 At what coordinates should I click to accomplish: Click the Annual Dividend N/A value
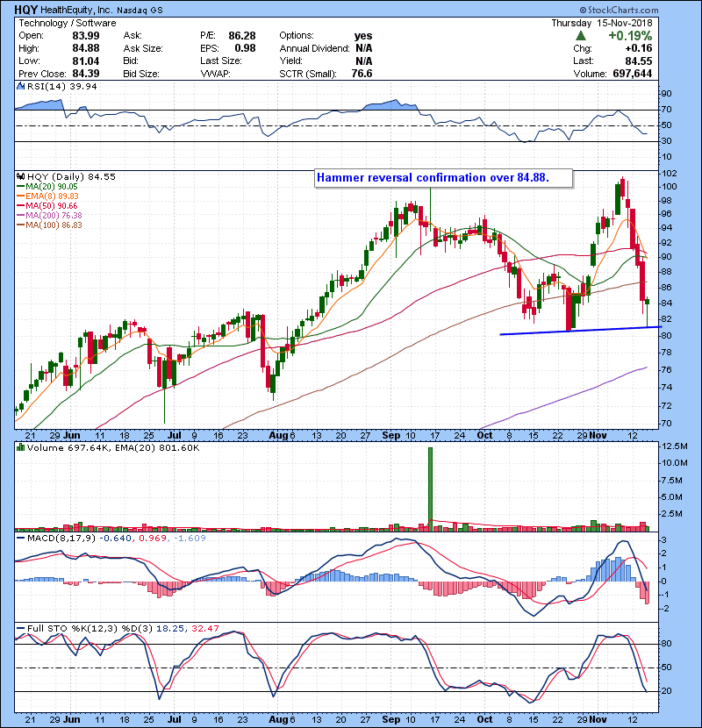tap(363, 48)
